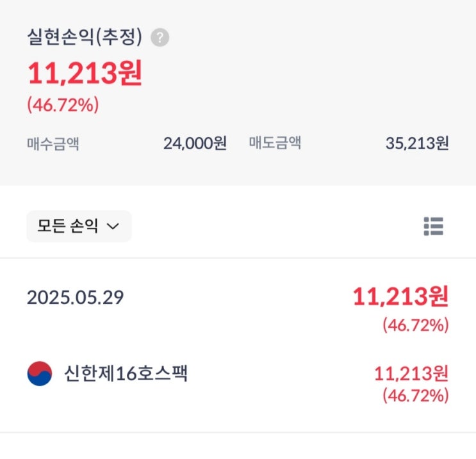Click the 24,000원 purchase amount

click(x=195, y=143)
